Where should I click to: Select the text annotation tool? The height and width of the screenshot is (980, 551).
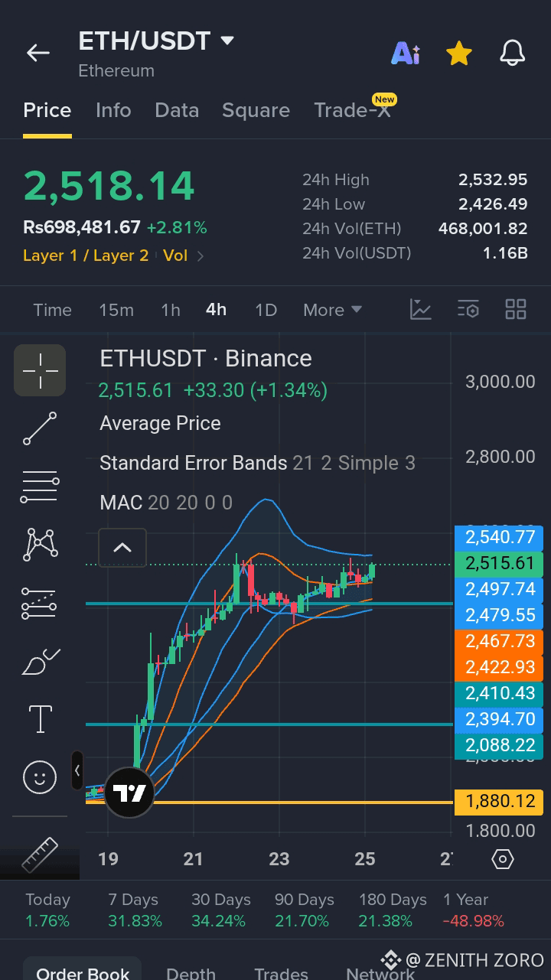(40, 719)
